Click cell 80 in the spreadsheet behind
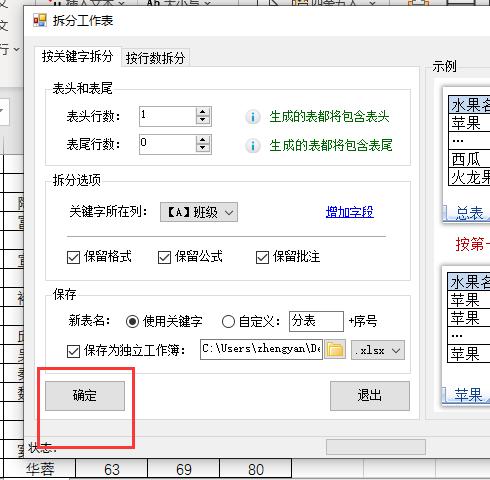This screenshot has width=490, height=480. 256,469
